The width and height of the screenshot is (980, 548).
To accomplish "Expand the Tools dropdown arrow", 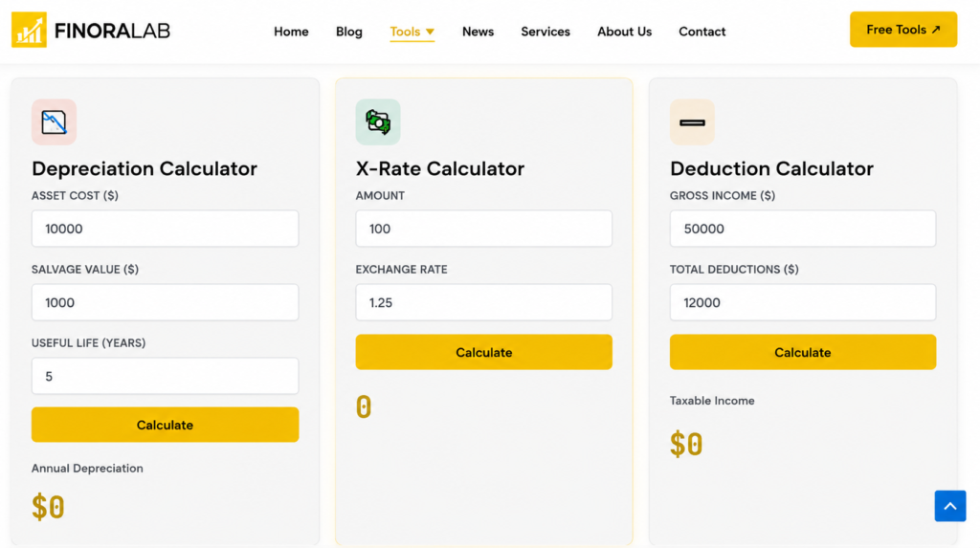I will (430, 32).
